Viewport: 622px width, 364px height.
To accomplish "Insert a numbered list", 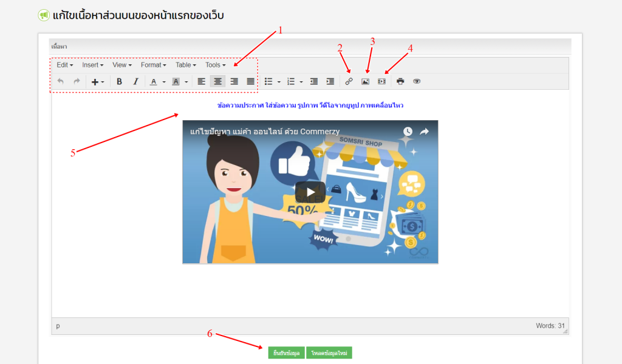I will coord(291,81).
